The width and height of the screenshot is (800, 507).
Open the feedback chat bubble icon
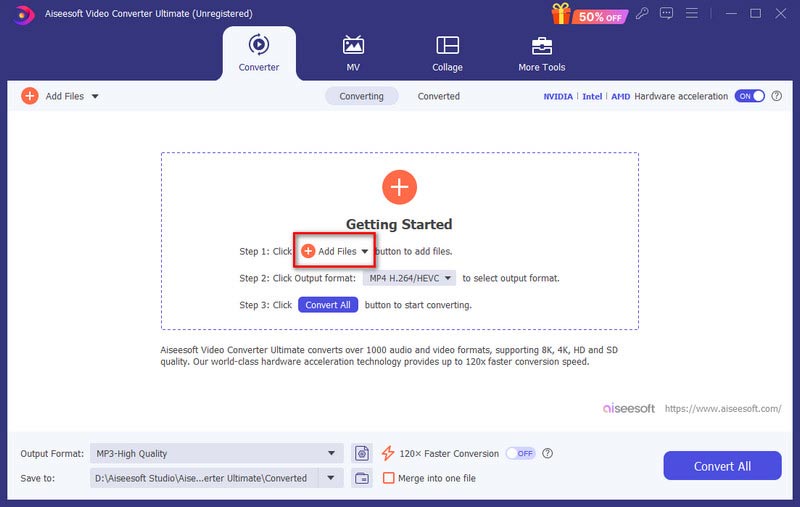[x=667, y=14]
